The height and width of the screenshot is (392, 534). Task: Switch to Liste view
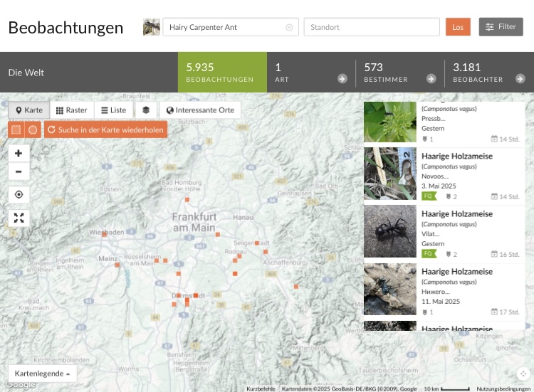click(114, 110)
